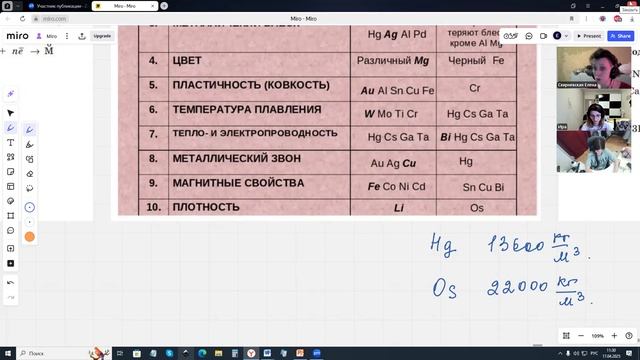
Task: Click the МЕТАЛЛИЧЕСКИЙ ЗВОН row label
Action: (x=237, y=158)
